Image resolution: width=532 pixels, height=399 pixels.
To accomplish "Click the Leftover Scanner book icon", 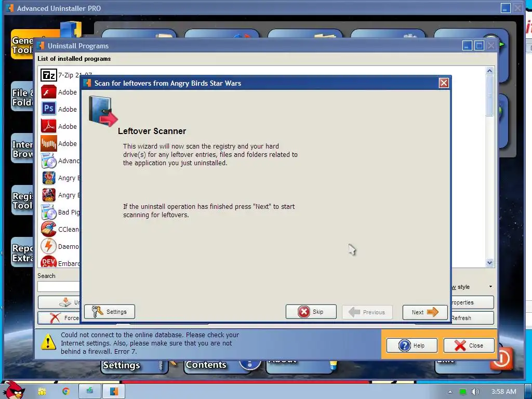I will click(103, 111).
